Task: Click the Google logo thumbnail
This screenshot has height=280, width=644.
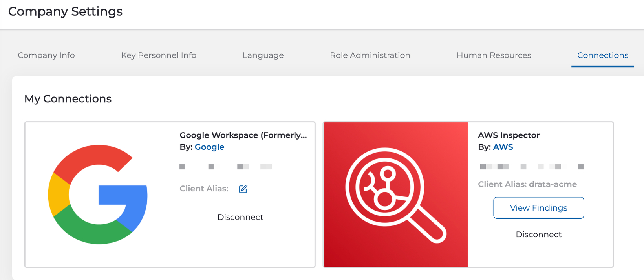Action: pyautogui.click(x=98, y=195)
